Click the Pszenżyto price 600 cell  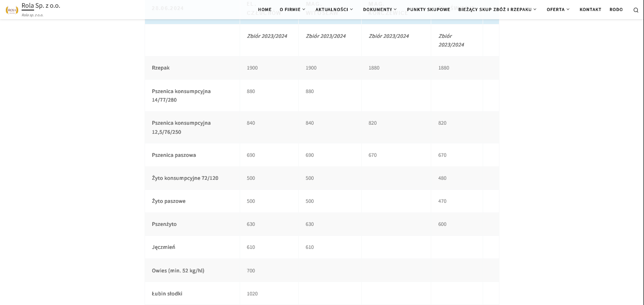pyautogui.click(x=442, y=224)
